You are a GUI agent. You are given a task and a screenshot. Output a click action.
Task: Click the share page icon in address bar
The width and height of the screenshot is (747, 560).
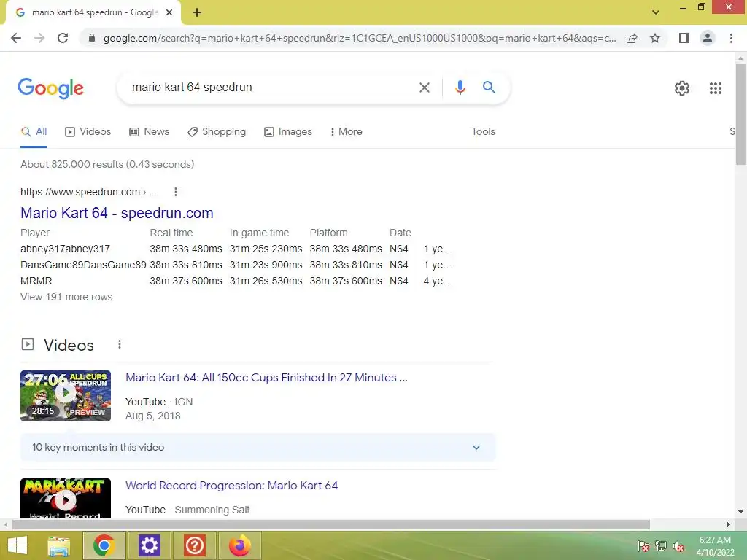point(632,38)
